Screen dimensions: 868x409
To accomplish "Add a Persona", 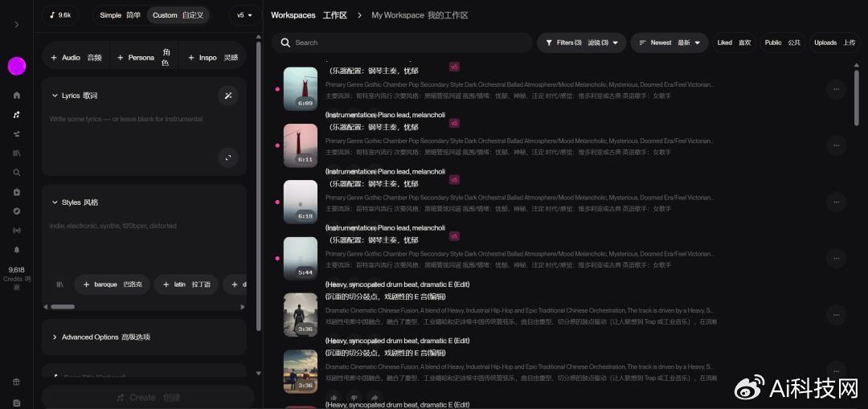I will [145, 58].
